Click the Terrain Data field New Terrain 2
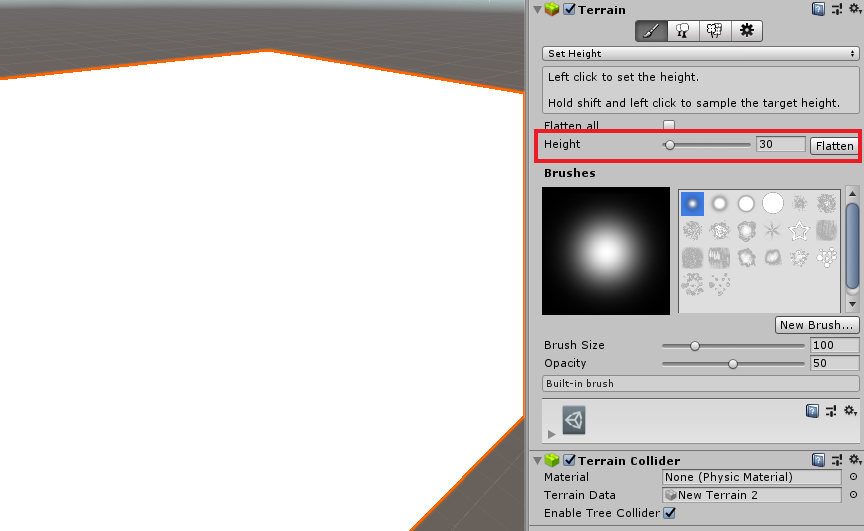This screenshot has width=864, height=531. pos(752,495)
